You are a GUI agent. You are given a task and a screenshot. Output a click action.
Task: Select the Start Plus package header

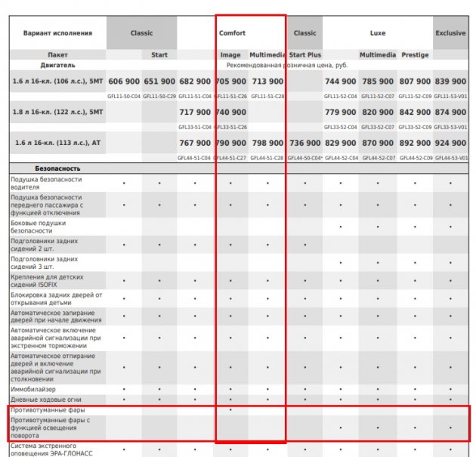pos(304,55)
